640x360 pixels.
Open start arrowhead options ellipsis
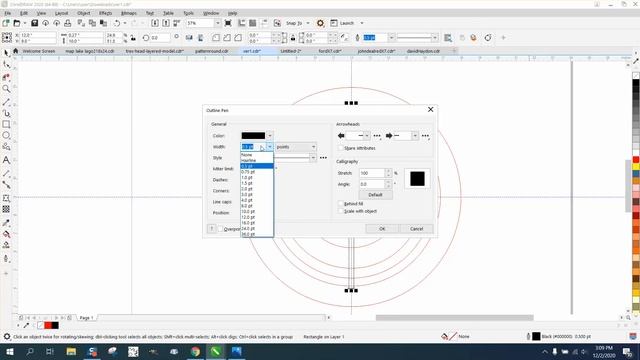pos(377,136)
